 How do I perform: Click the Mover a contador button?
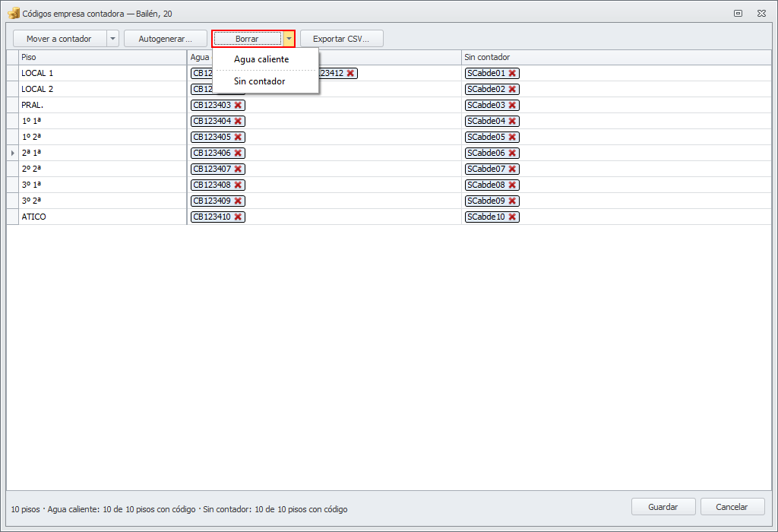(x=59, y=39)
